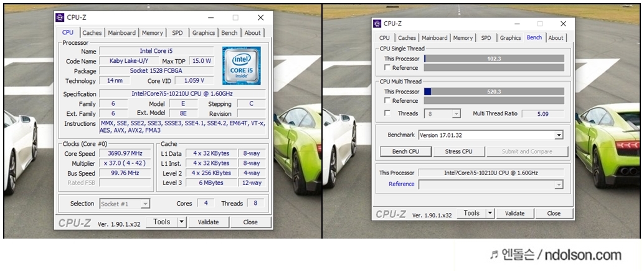The image size is (644, 271).
Task: Close the left CPU-Z window with X
Action: [x=260, y=17]
